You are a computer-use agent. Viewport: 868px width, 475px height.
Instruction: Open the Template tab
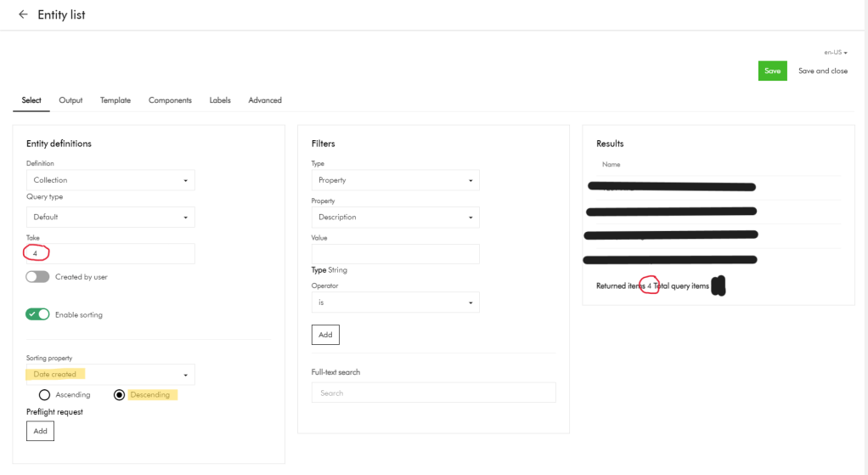point(116,100)
